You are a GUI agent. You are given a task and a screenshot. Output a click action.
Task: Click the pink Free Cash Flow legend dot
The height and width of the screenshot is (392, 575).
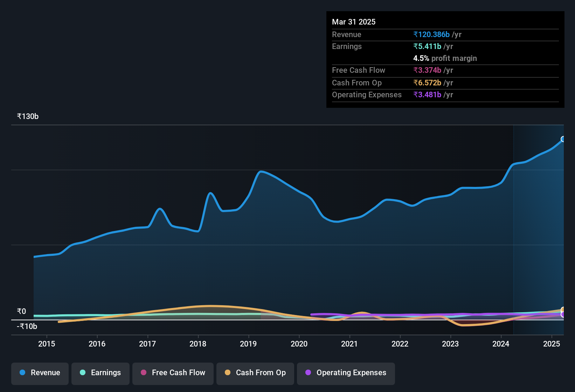click(x=144, y=373)
